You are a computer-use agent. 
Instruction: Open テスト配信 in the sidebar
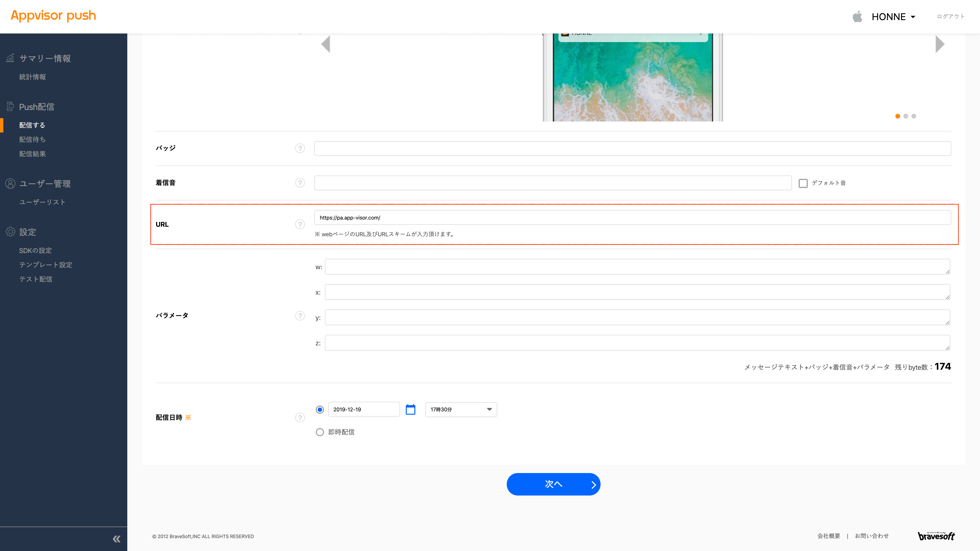(x=36, y=279)
